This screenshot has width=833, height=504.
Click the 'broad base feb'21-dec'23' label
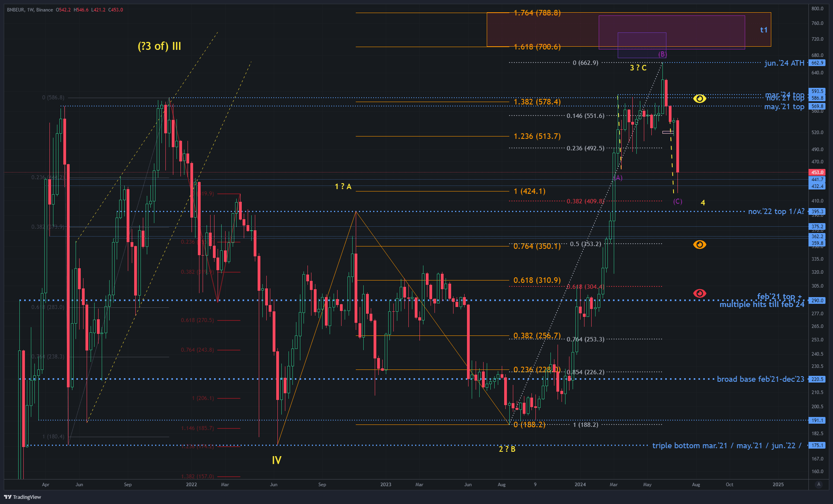pyautogui.click(x=760, y=379)
